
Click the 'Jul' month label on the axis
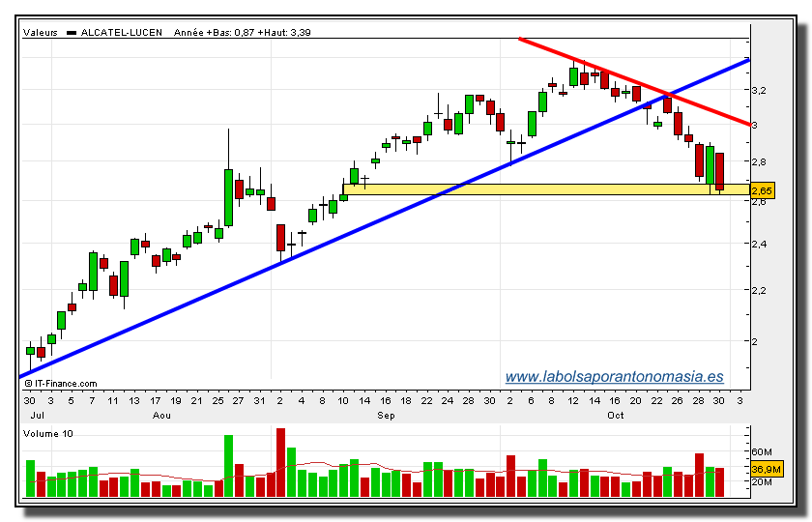click(x=38, y=416)
